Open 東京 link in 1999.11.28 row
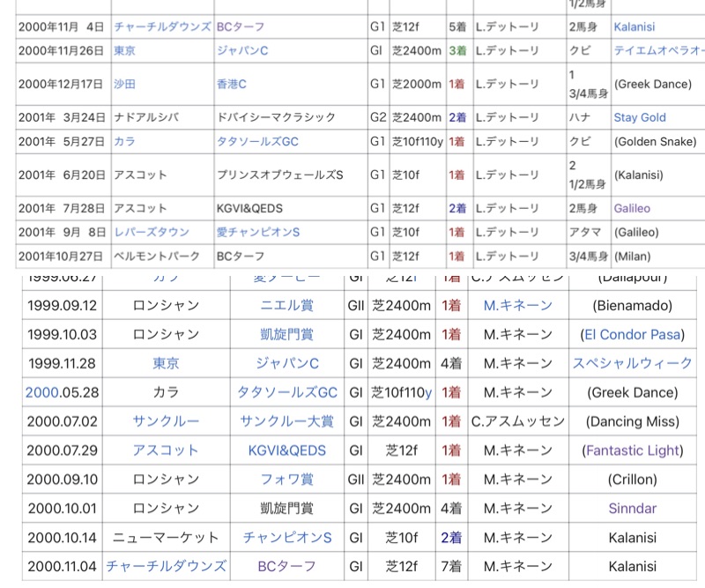Screen dimensions: 705x588 166,363
